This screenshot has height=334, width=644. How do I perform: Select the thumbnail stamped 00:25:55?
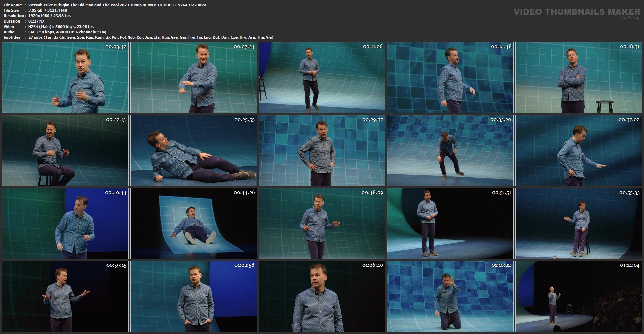point(194,151)
